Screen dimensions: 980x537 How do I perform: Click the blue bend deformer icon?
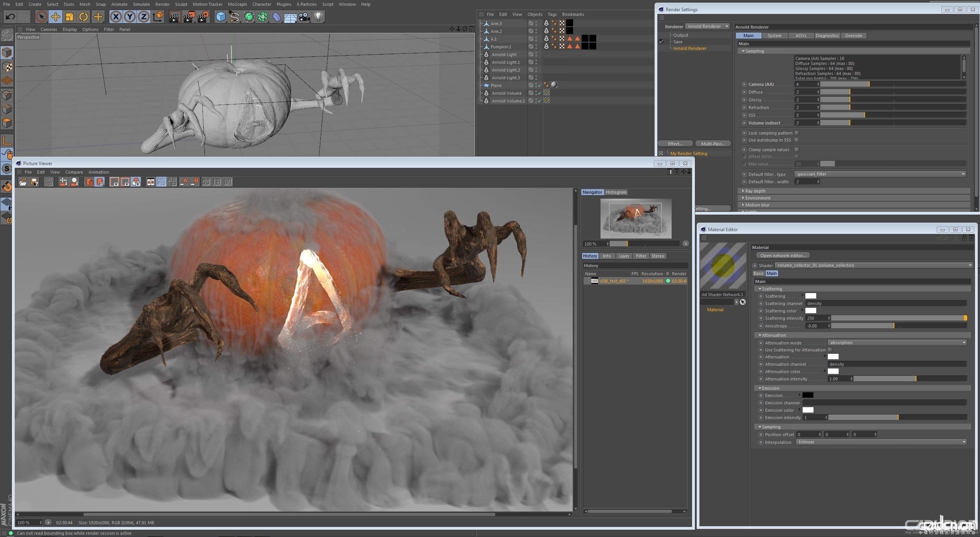[x=277, y=17]
